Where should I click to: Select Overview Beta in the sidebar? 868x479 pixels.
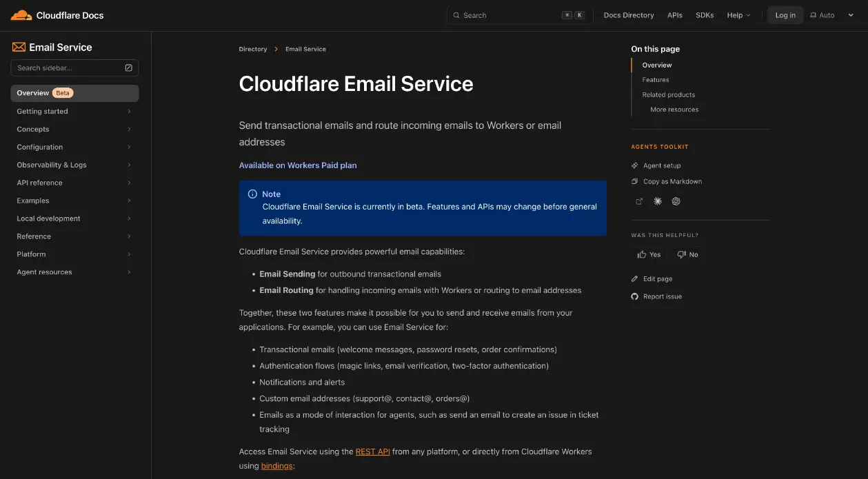[74, 93]
